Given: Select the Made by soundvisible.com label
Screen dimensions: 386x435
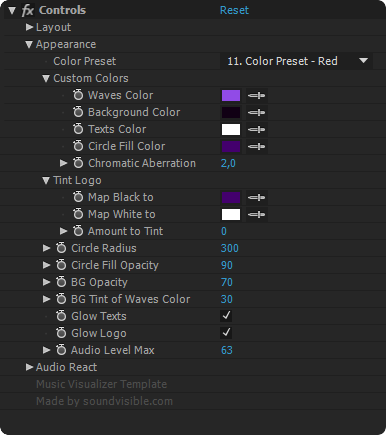Looking at the screenshot, I should pos(104,401).
